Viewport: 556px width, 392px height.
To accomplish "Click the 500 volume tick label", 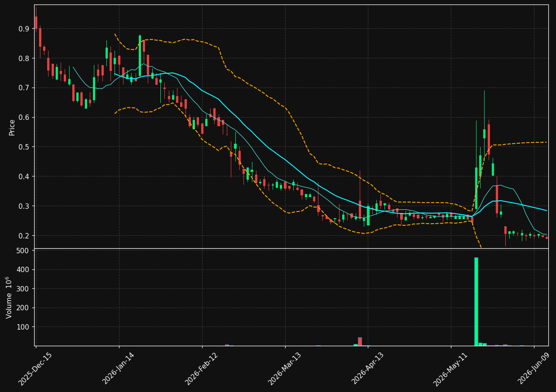I will click(x=23, y=251).
